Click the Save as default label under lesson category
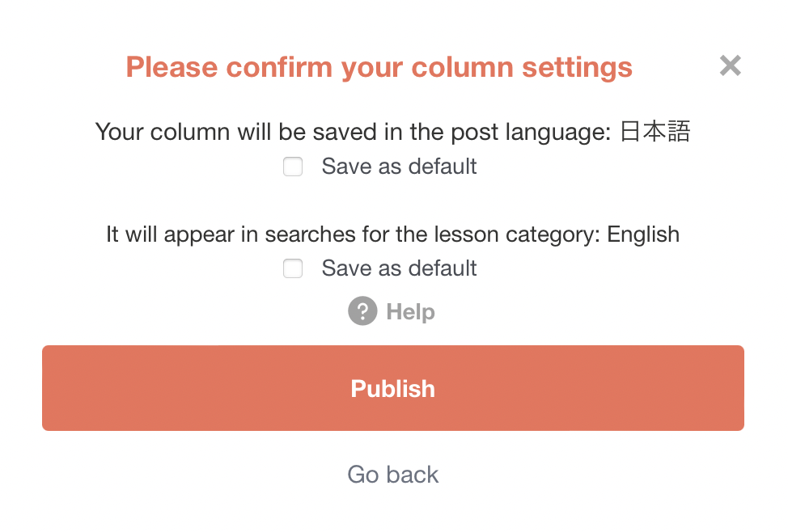Viewport: 788px width, 532px height. click(x=399, y=268)
